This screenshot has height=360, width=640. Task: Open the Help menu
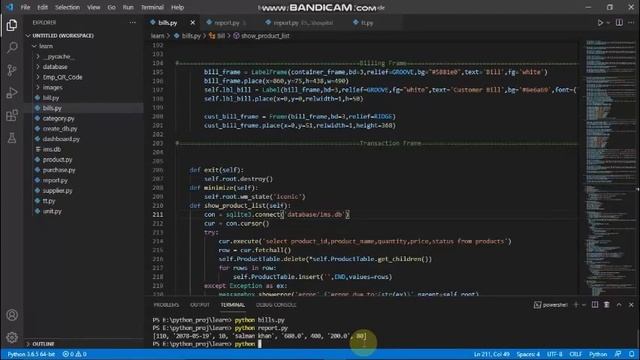(x=178, y=7)
